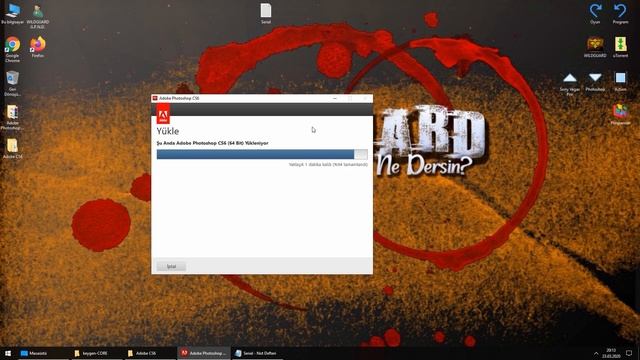This screenshot has height=360, width=640.
Task: Open the notification center icon in taskbar
Action: click(629, 353)
